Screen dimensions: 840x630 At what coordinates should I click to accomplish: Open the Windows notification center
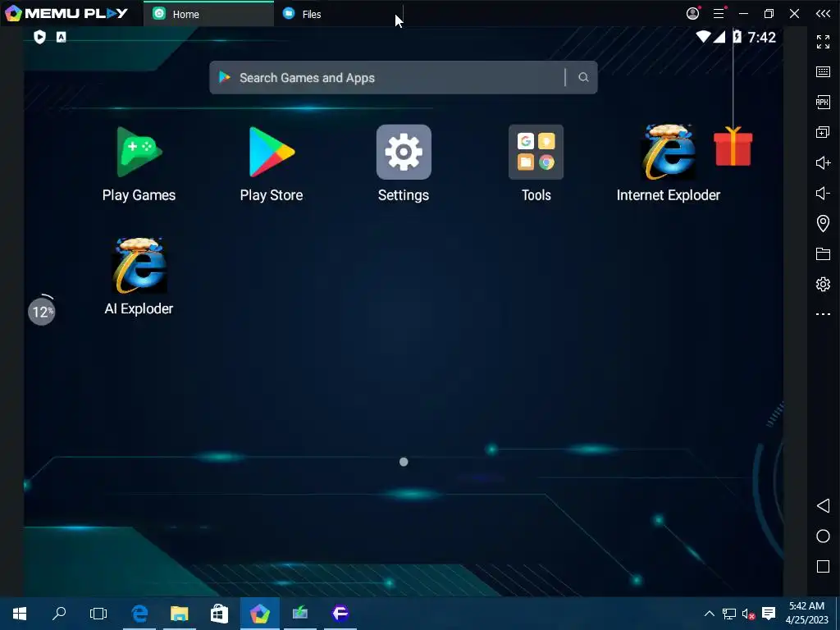point(769,614)
